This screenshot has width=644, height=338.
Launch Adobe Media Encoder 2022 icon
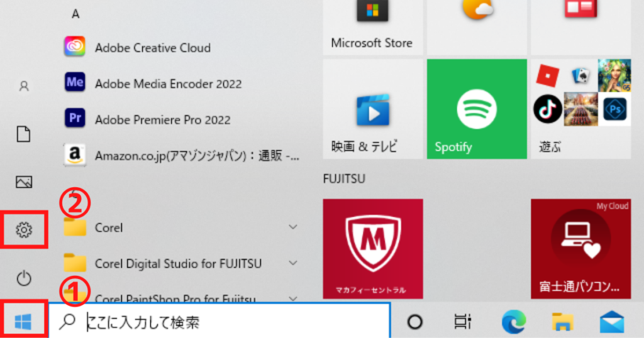click(75, 82)
